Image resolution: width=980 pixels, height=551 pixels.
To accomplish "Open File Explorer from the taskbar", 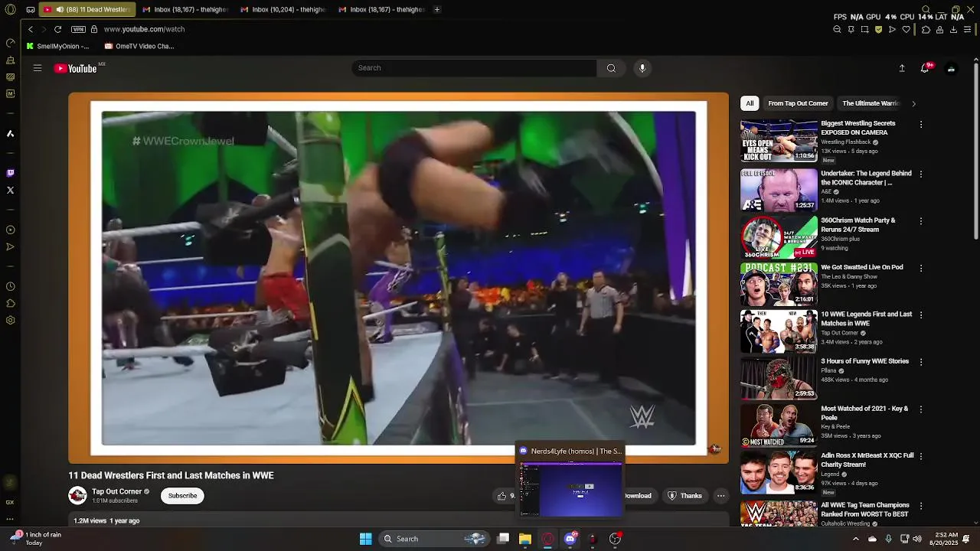I will (x=525, y=539).
